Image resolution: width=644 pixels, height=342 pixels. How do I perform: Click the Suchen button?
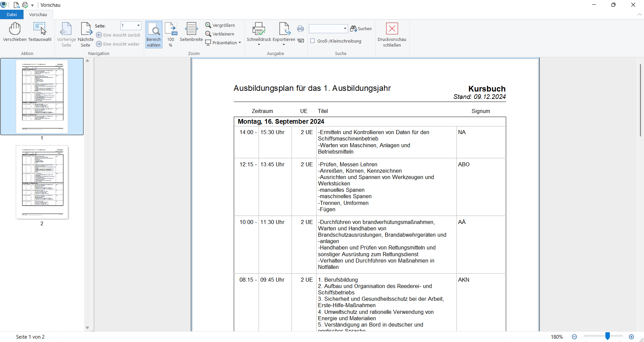pyautogui.click(x=361, y=29)
